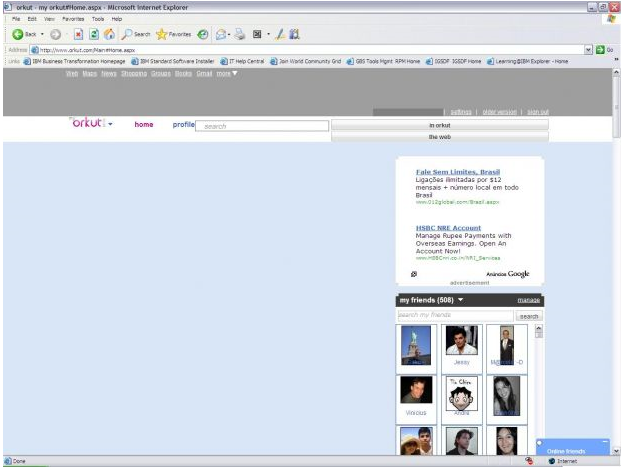The height and width of the screenshot is (468, 628).
Task: Open the address bar dropdown arrow
Action: tap(588, 50)
